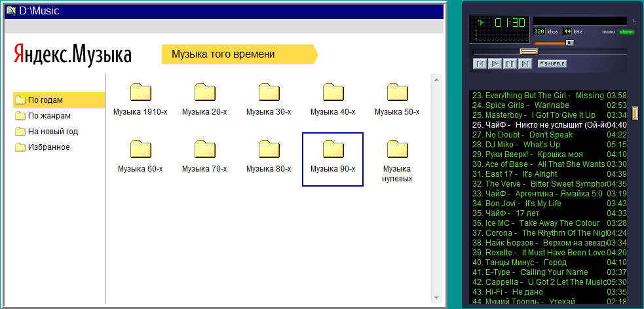The image size is (644, 309).
Task: Open the Музыка 50-х folder
Action: pos(397,92)
